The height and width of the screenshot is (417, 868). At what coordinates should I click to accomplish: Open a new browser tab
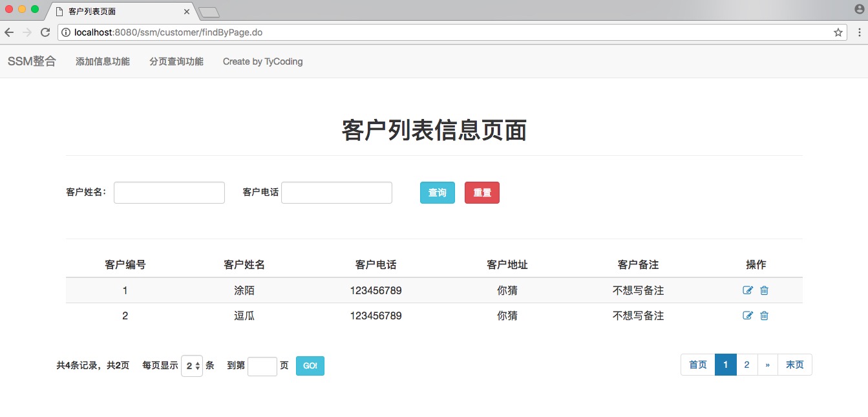(x=209, y=12)
